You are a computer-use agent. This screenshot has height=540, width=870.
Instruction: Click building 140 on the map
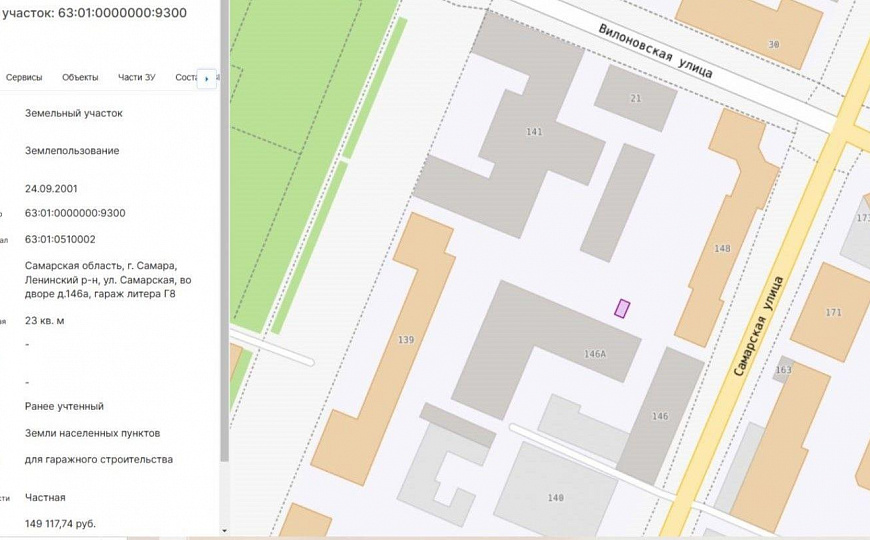click(x=555, y=498)
